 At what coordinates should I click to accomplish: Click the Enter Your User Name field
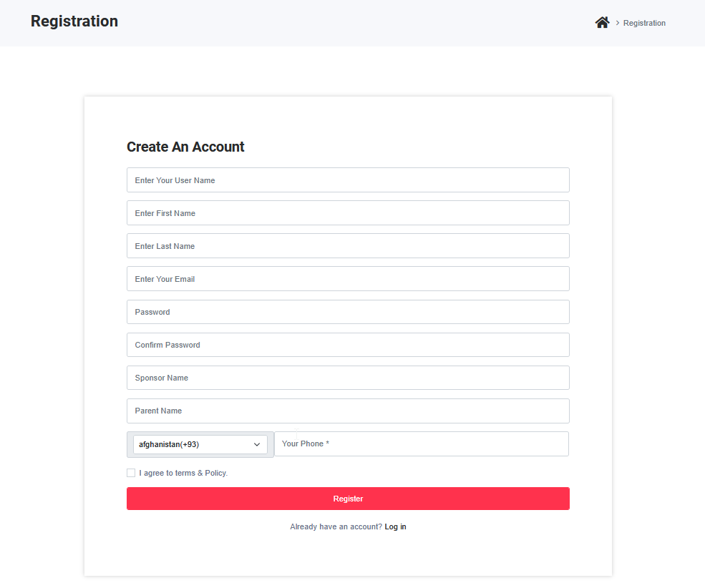click(348, 180)
